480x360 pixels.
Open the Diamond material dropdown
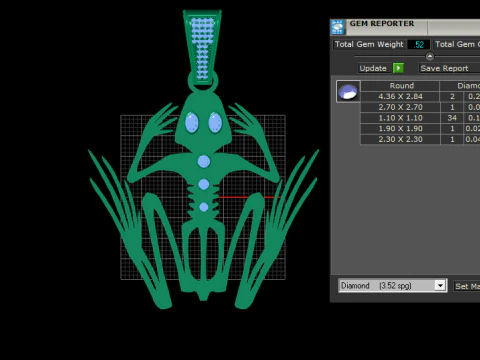393,286
